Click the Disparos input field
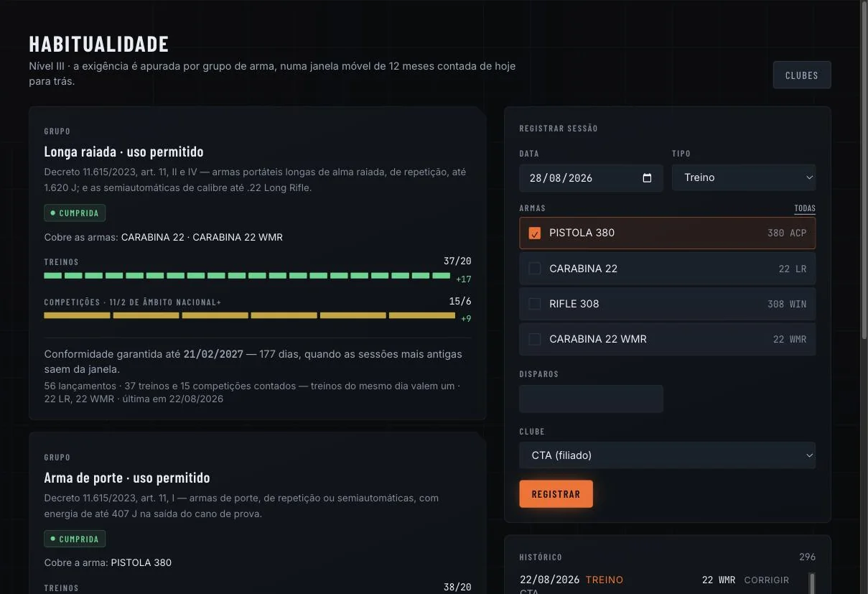This screenshot has width=868, height=594. coord(592,399)
